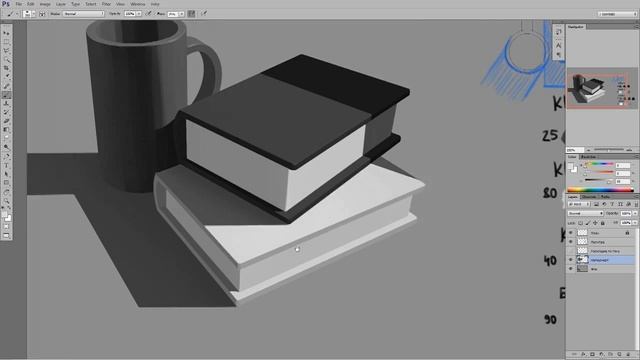Viewport: 640px width, 360px height.
Task: Select the Path Selection tool
Action: pos(6,174)
